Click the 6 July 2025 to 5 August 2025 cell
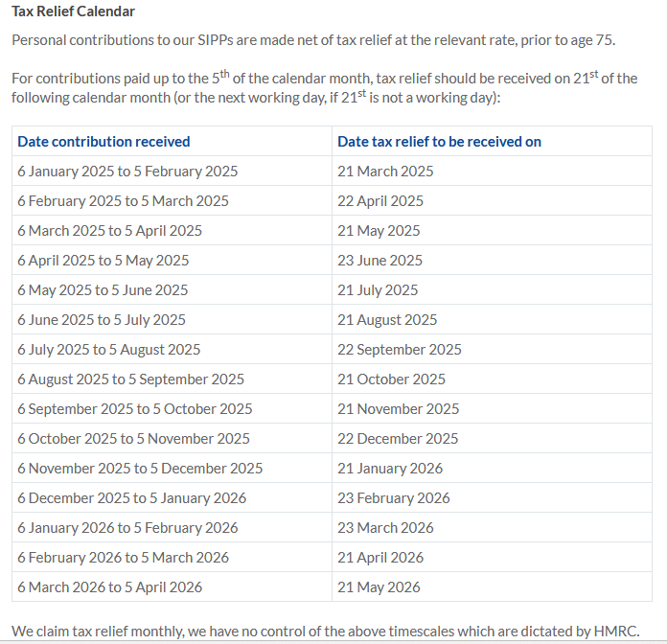 pos(109,349)
